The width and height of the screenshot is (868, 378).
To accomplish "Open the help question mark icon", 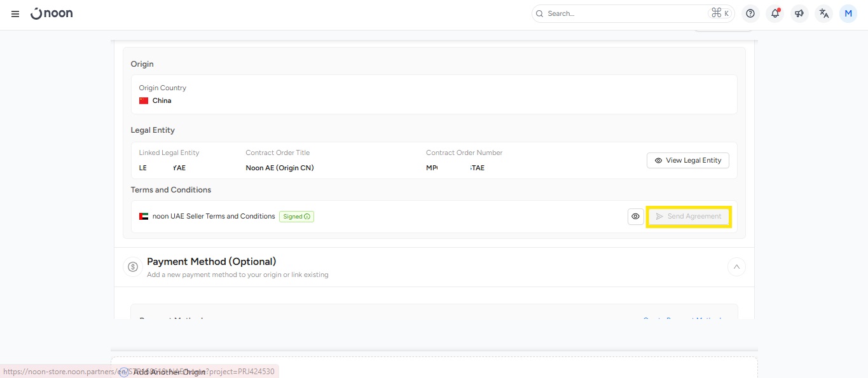I will 750,13.
